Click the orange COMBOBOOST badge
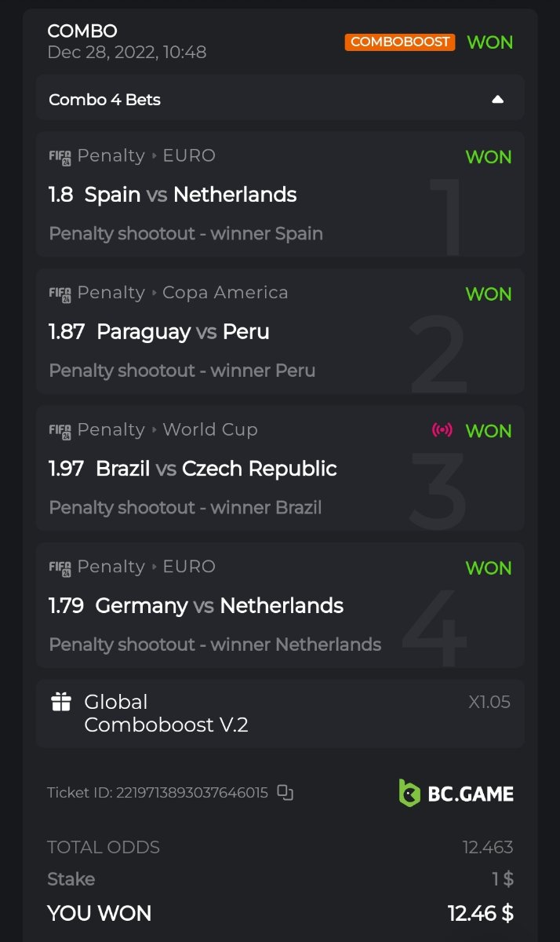The image size is (560, 942). click(400, 42)
